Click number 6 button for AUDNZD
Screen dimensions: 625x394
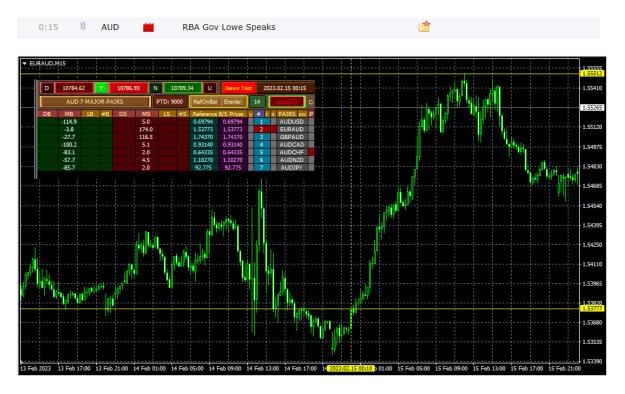tap(261, 160)
